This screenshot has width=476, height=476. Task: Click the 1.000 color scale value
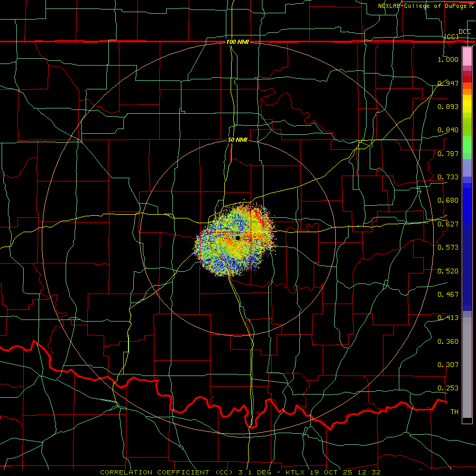coord(448,59)
